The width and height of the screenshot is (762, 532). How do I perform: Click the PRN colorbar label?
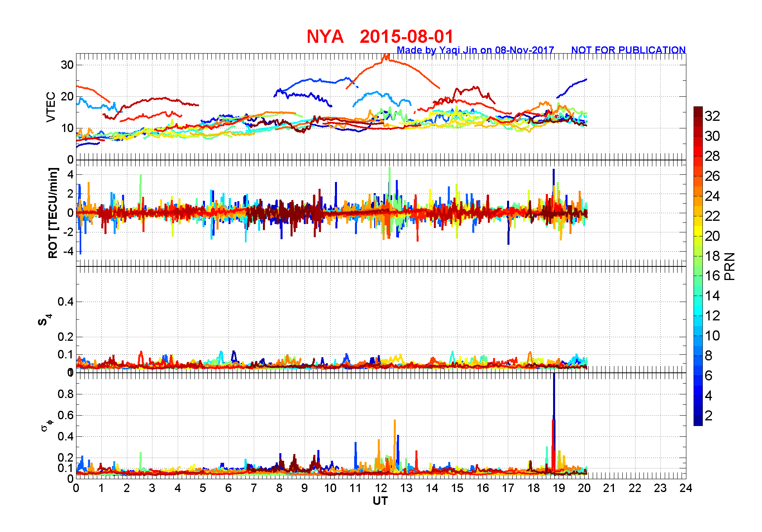[730, 266]
